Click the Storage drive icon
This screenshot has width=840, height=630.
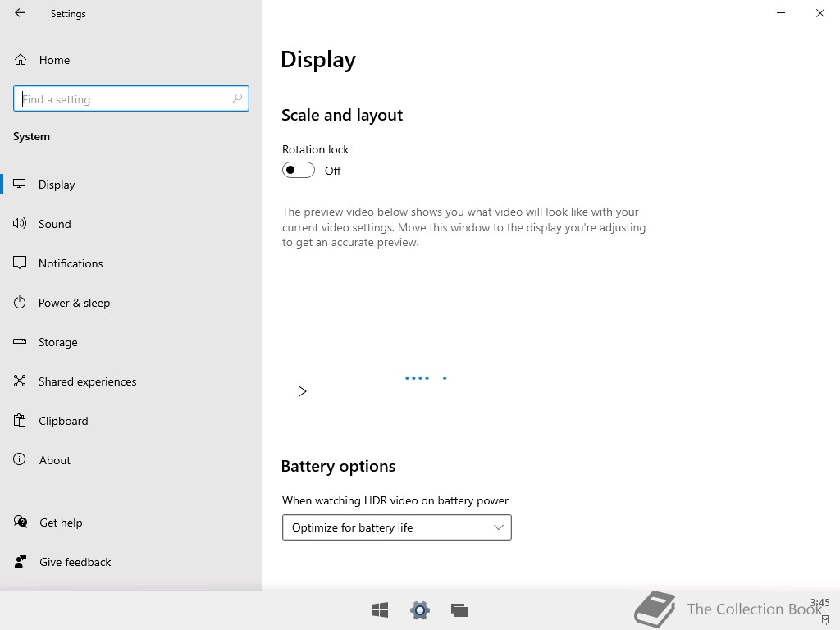coord(20,341)
